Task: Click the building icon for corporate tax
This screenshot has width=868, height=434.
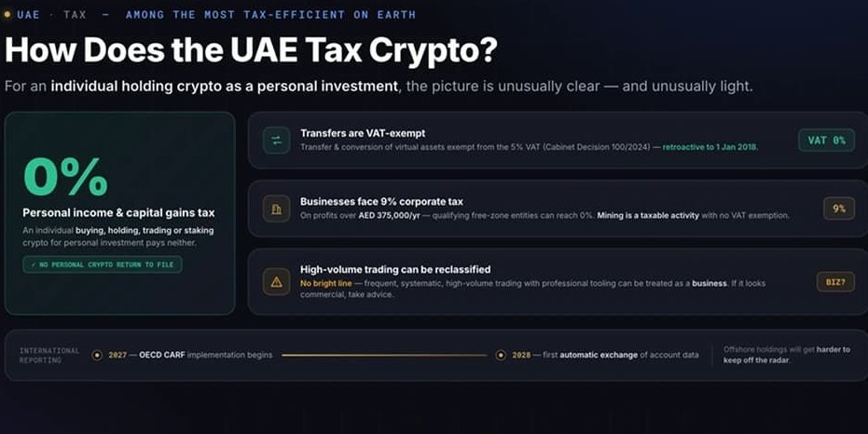Action: coord(276,209)
